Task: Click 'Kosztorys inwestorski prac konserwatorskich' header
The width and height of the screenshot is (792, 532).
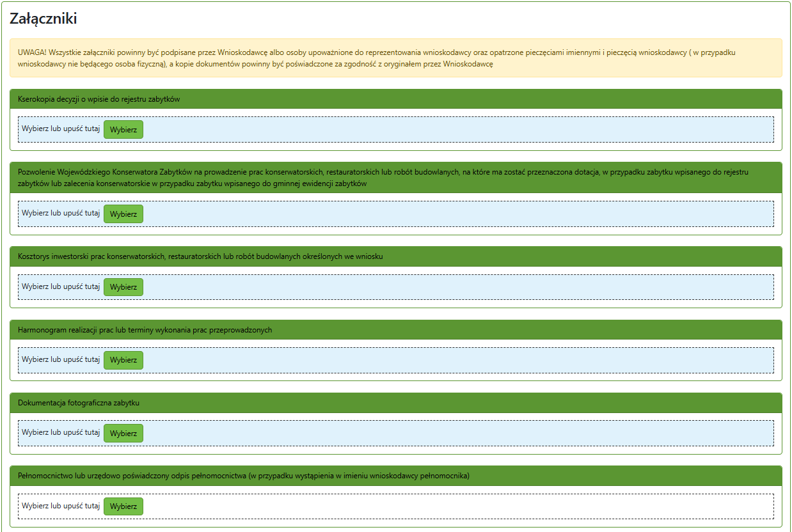Action: (200, 256)
